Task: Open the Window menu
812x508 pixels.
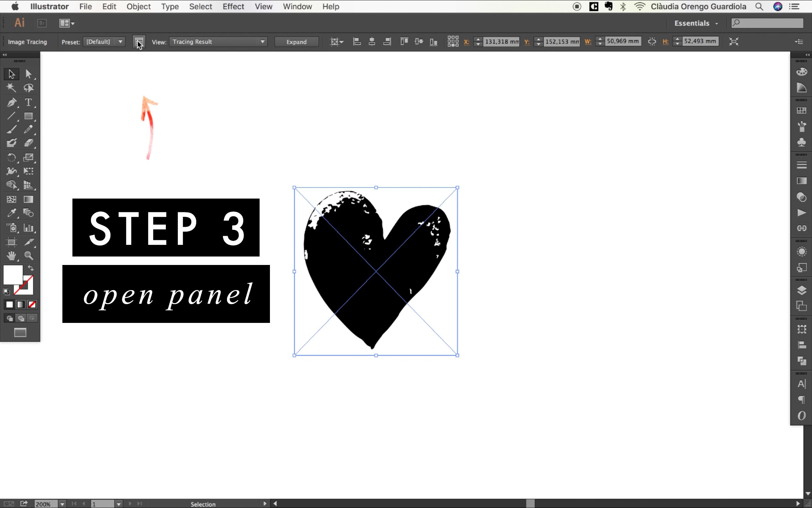Action: click(297, 6)
